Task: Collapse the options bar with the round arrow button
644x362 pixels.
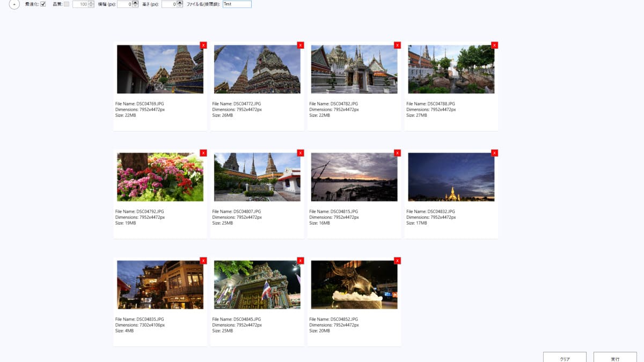Action: 14,4
